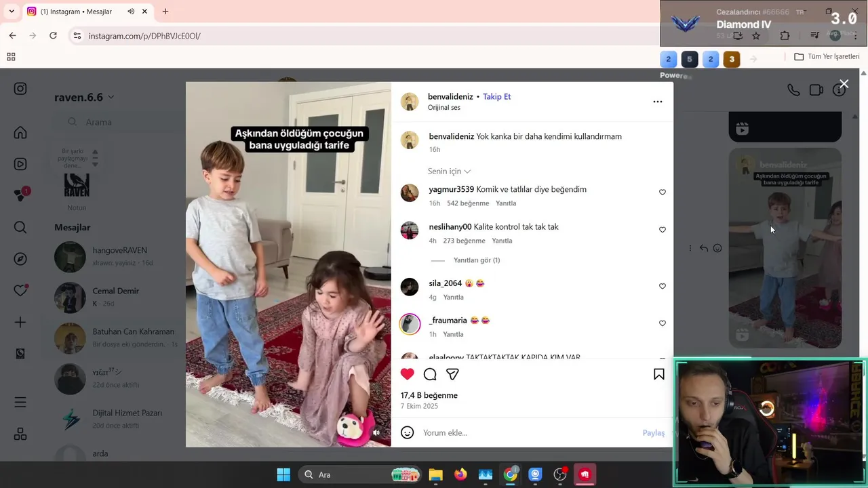Open File Explorer from taskbar
Image resolution: width=868 pixels, height=488 pixels.
(435, 474)
